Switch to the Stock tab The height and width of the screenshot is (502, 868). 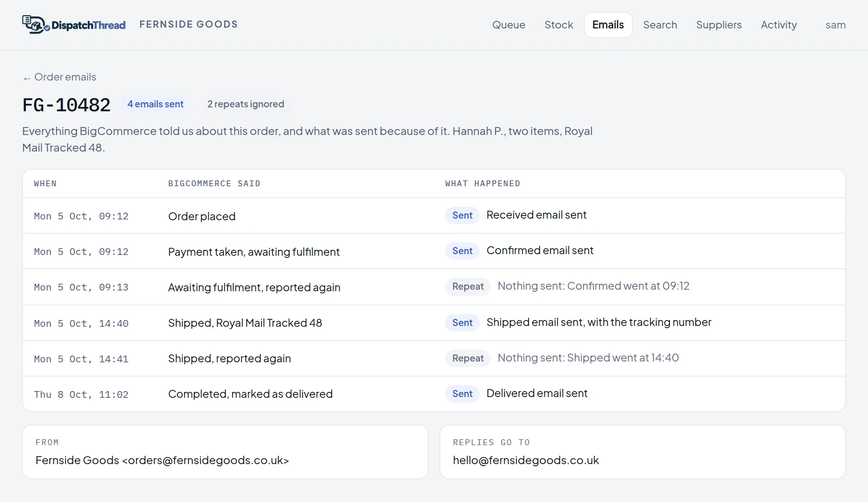click(559, 25)
